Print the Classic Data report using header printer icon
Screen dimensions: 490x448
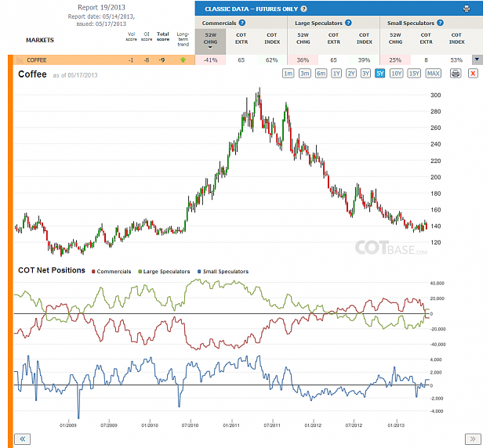(x=466, y=9)
